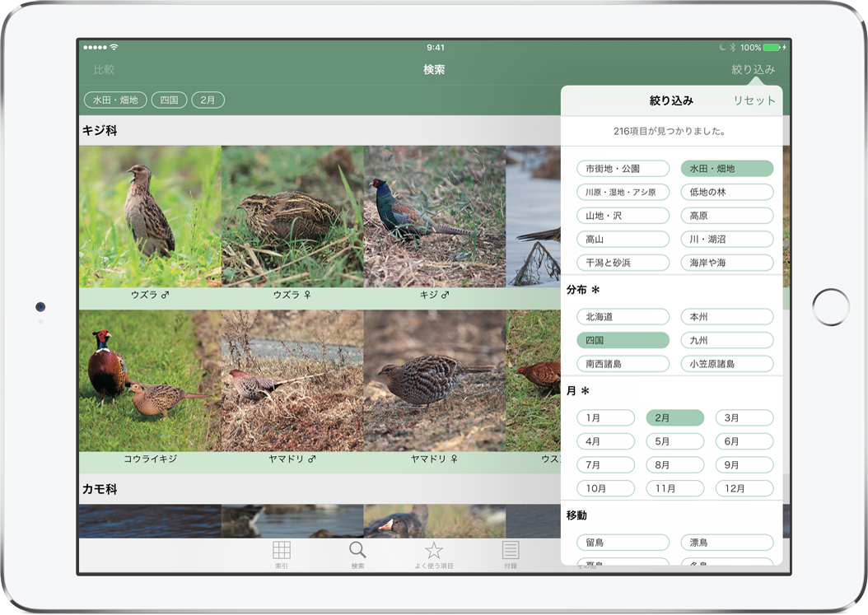Toggle the 高山 habitat filter

(x=623, y=239)
